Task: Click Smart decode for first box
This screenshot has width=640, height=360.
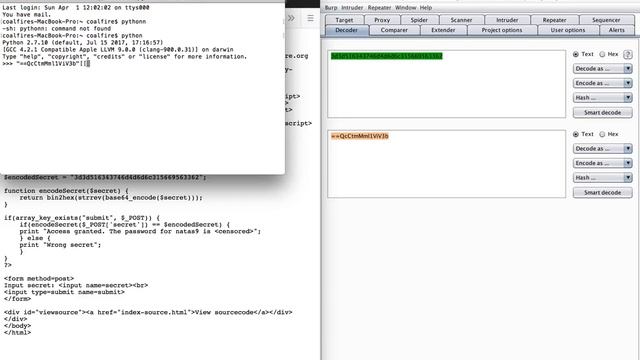Action: (x=602, y=113)
